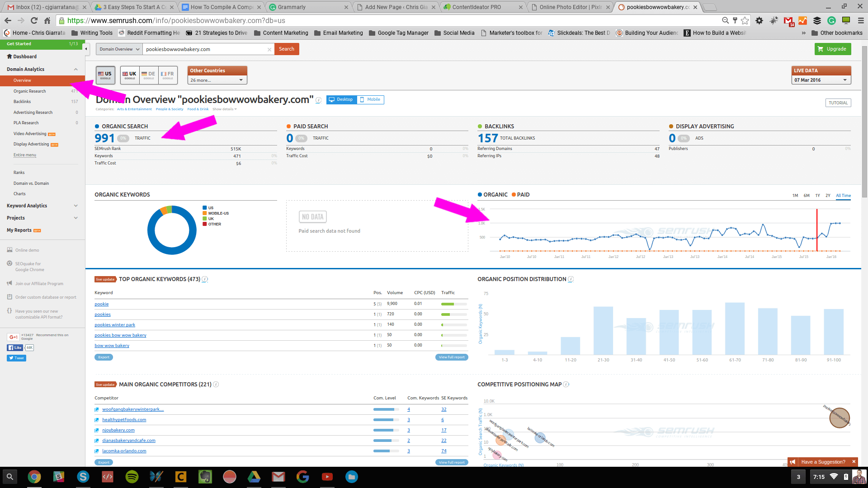Open info icon for Main Organic Competitors

[x=216, y=385]
